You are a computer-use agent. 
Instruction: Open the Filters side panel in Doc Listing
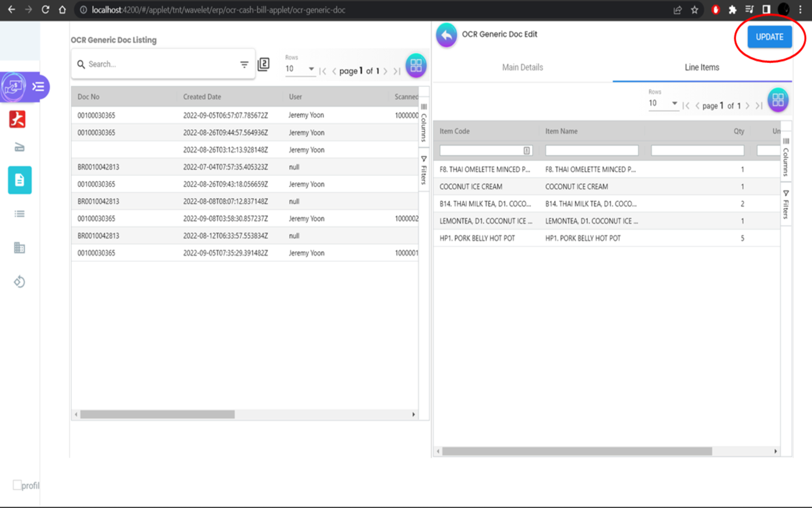point(423,170)
